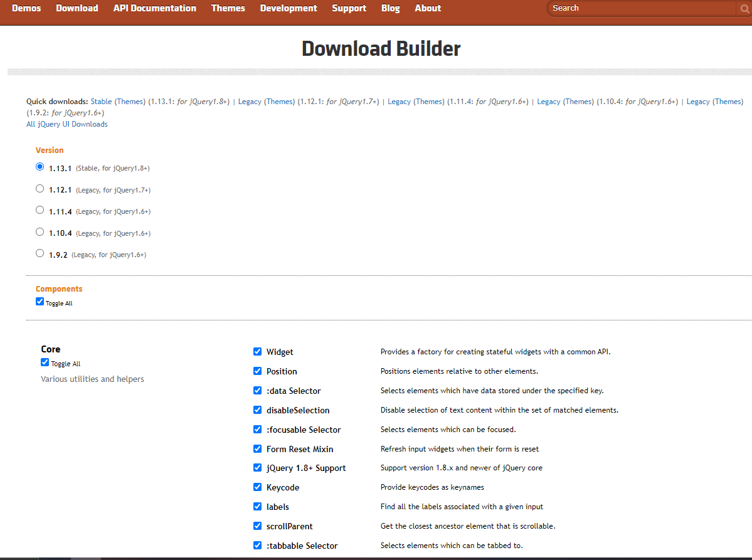Viewport: 752px width, 560px height.
Task: Open the Development nav item
Action: [x=289, y=8]
